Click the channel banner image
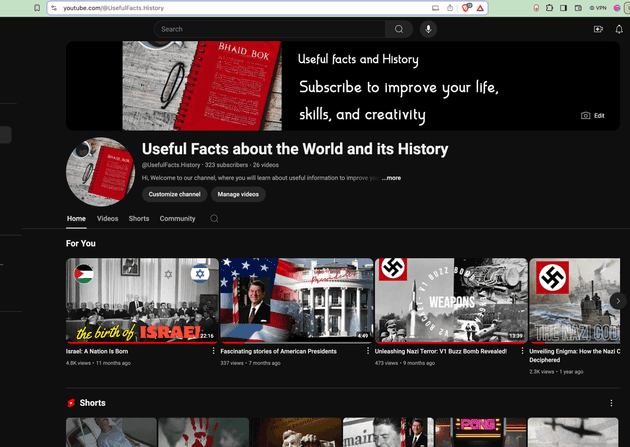This screenshot has height=447, width=630. [343, 86]
